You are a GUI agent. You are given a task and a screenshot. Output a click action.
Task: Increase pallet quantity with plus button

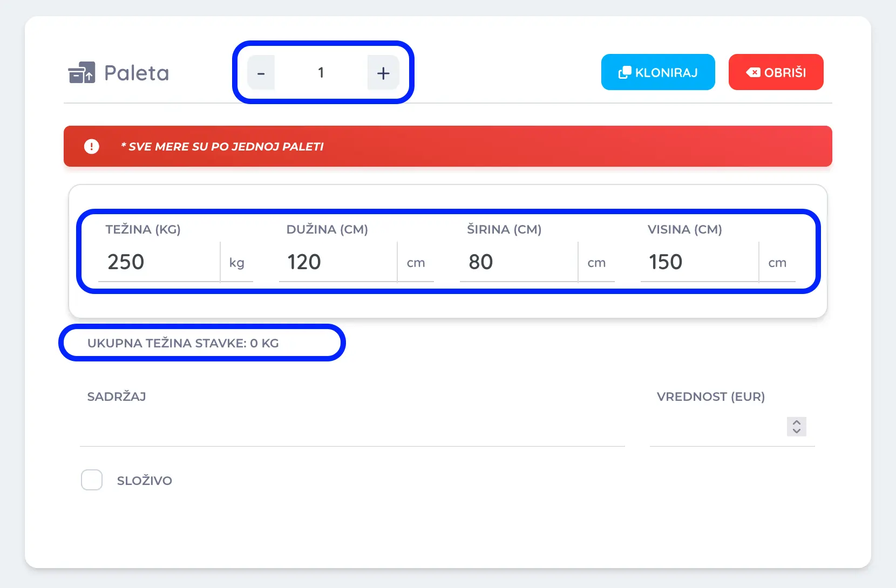coord(383,73)
